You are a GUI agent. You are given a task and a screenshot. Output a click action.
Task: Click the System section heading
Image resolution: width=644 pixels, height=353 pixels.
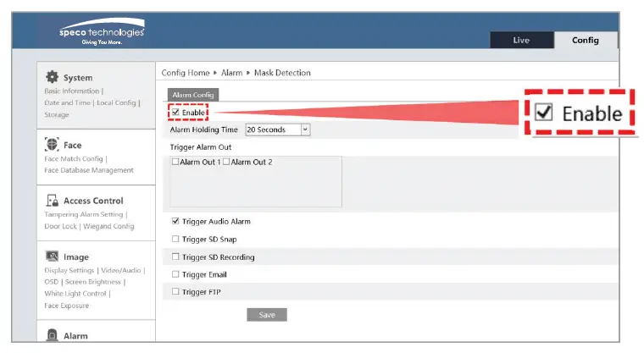78,78
